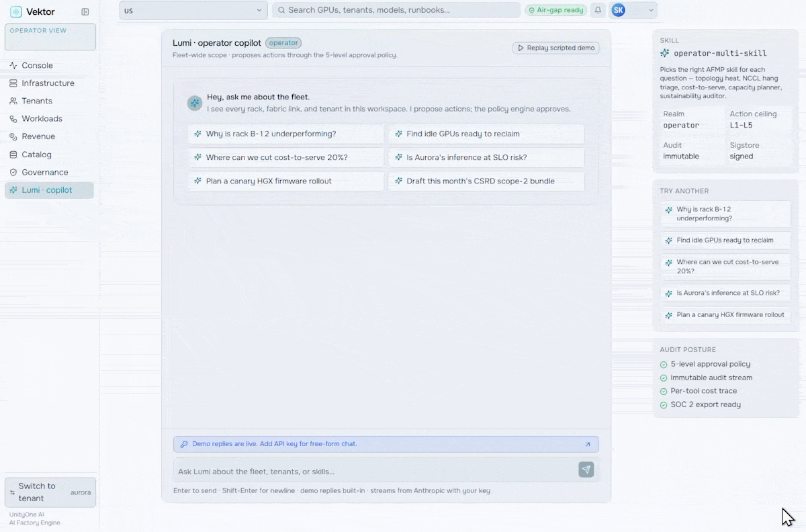Screen dimensions: 806x532
Task: Click arrow icon on API key banner
Action: [588, 444]
